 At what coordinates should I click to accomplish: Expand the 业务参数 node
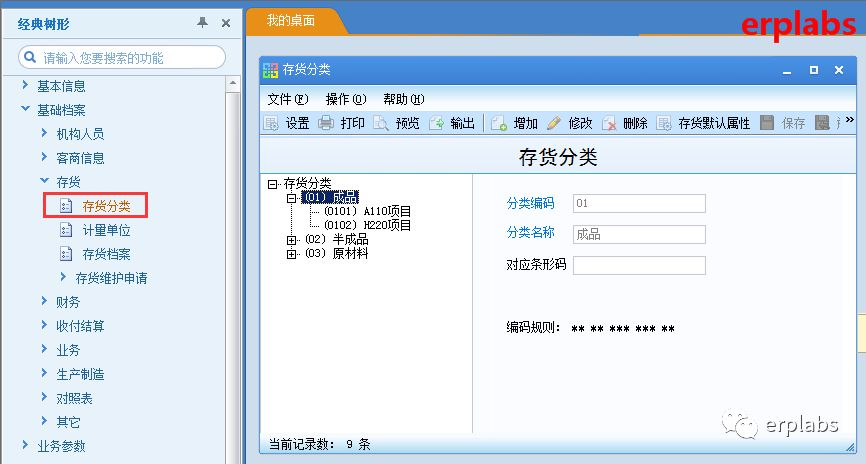point(25,445)
